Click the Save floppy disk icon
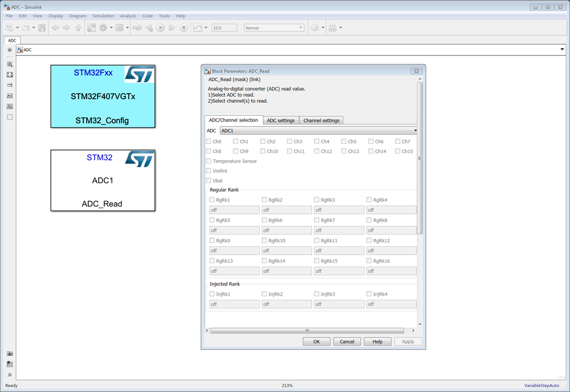 point(42,27)
